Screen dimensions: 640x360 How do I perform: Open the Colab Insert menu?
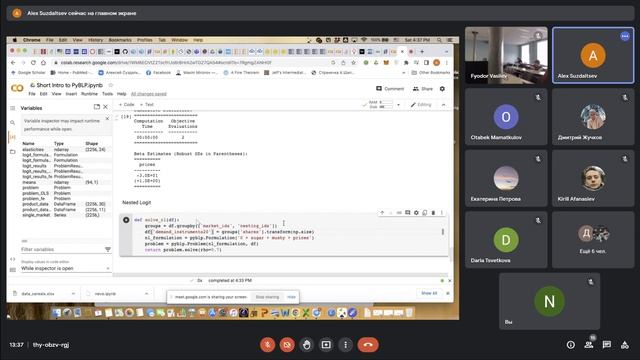tap(71, 94)
